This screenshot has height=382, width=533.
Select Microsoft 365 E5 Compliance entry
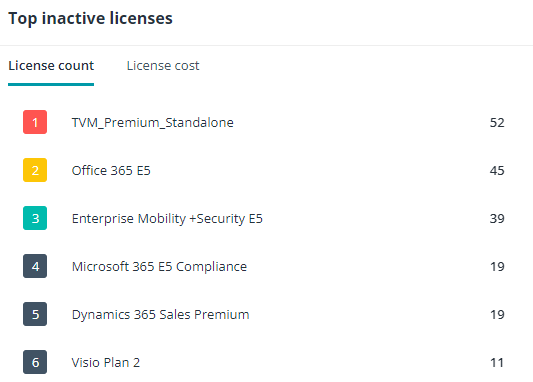[159, 266]
